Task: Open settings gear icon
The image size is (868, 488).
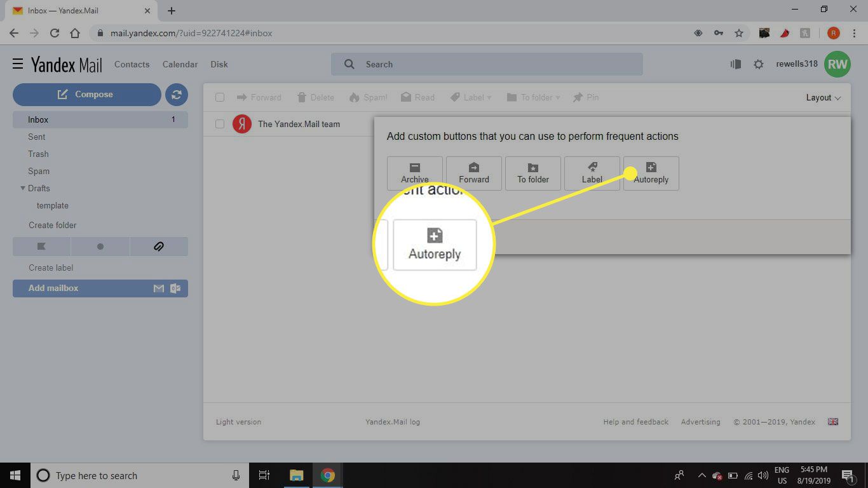Action: point(758,64)
